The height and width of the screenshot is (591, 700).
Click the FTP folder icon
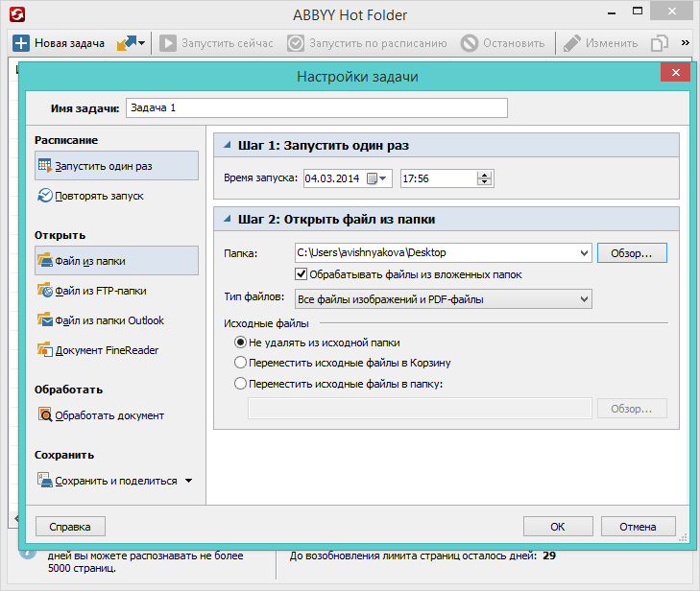click(44, 291)
